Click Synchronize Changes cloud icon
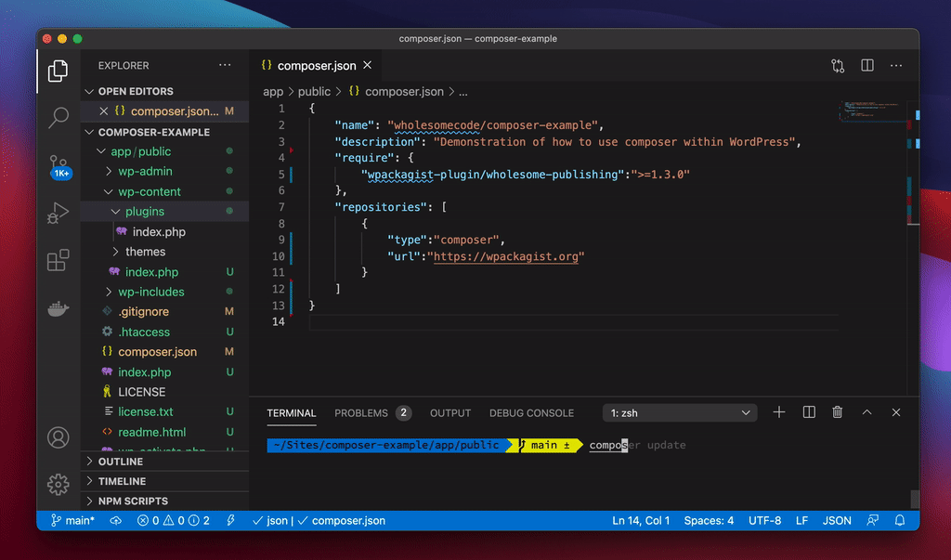Image resolution: width=951 pixels, height=560 pixels. click(115, 521)
